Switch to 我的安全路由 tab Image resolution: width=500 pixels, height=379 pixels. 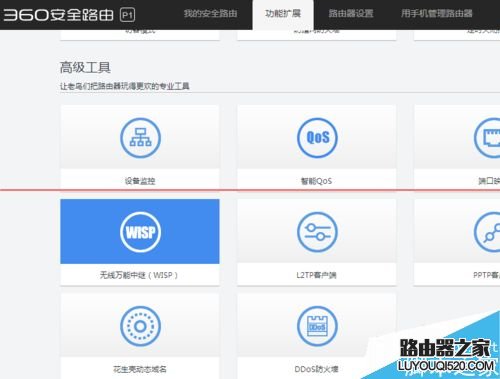(x=210, y=14)
